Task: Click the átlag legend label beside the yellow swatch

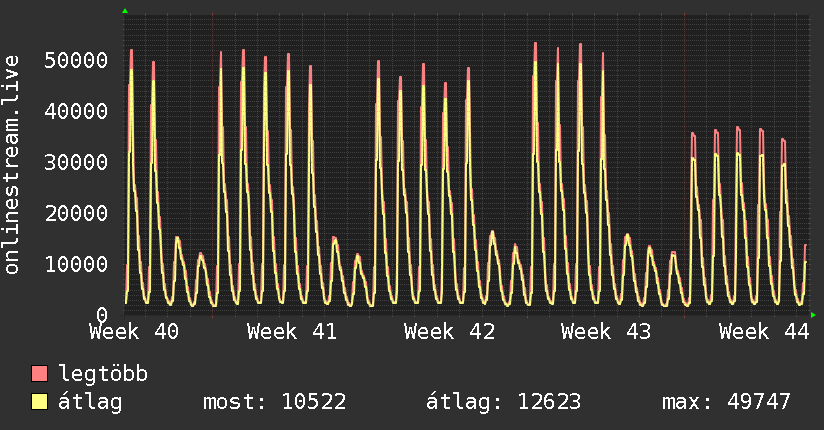Action: pyautogui.click(x=90, y=402)
